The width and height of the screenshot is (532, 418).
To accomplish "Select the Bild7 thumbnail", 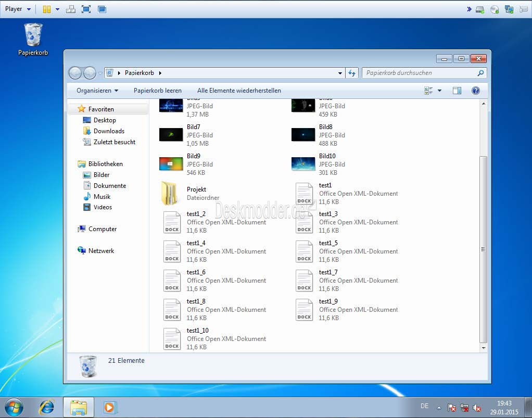I will (x=171, y=135).
